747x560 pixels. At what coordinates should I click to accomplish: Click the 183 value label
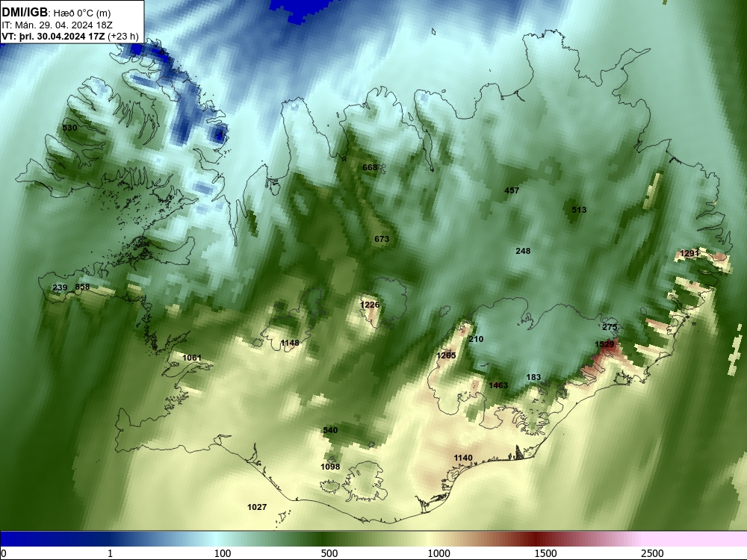click(533, 377)
